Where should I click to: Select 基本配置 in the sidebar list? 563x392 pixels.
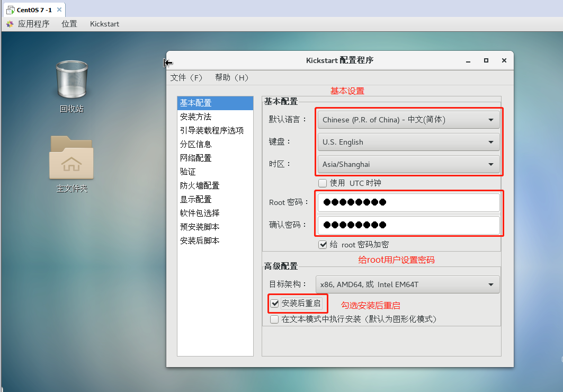click(215, 103)
